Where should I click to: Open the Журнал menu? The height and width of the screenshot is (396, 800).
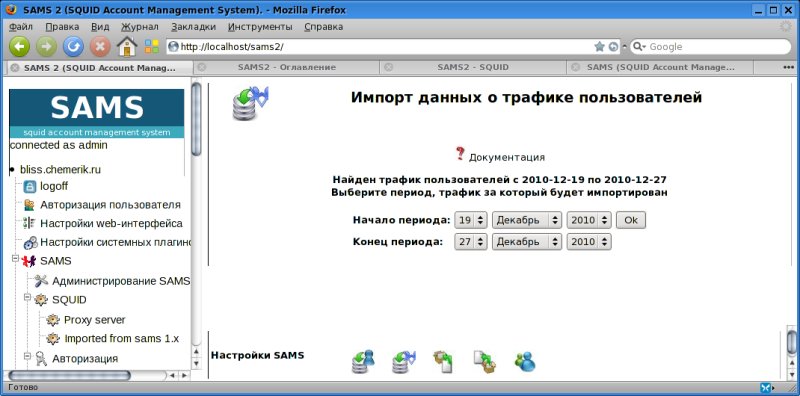coord(140,27)
